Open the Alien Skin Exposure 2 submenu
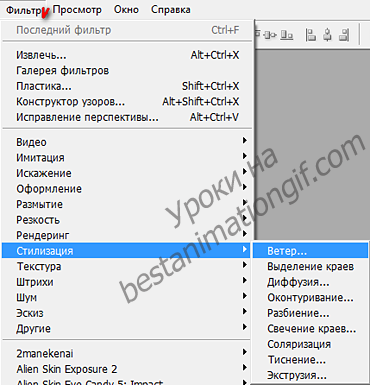Image resolution: width=370 pixels, height=385 pixels. 127,369
